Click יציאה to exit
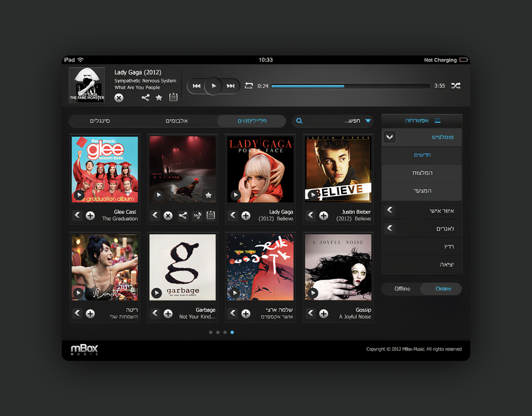The height and width of the screenshot is (416, 532). click(422, 265)
